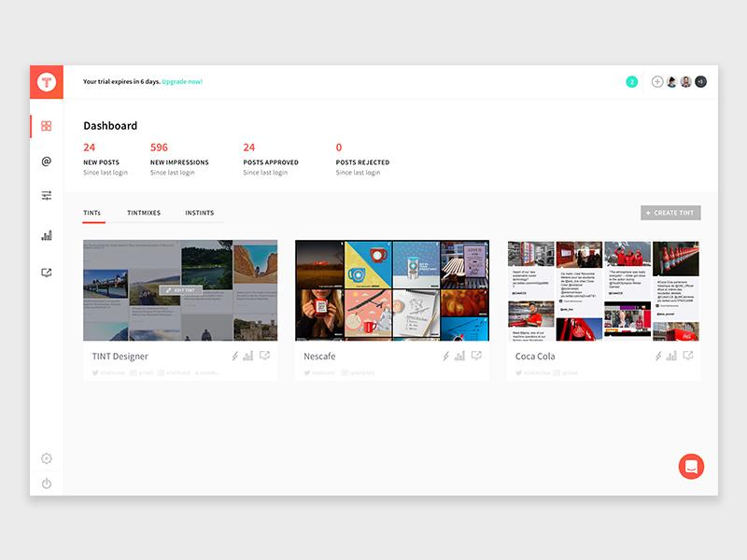Click the TINT logo in the sidebar

coord(46,82)
